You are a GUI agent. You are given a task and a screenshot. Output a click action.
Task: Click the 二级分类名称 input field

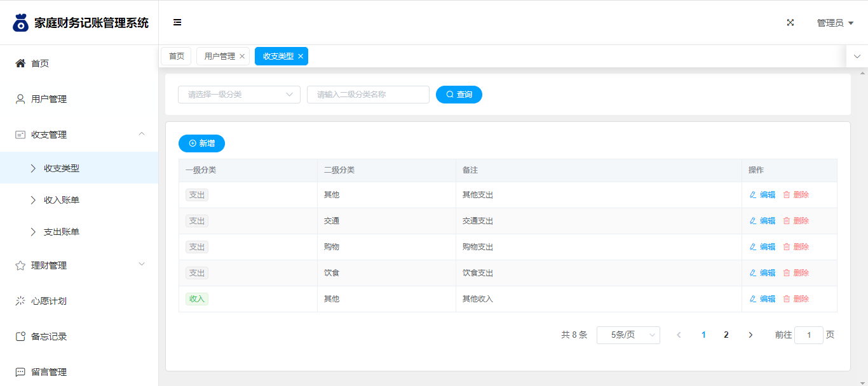point(368,95)
